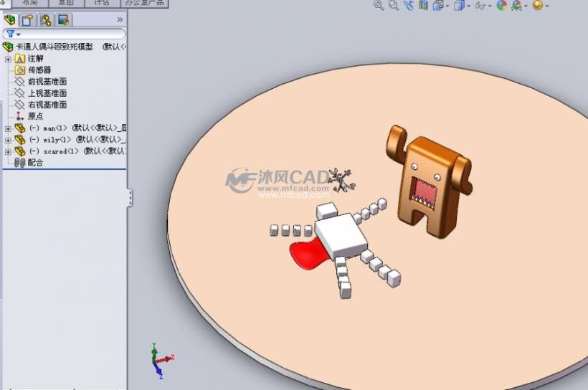Select the 传感器 tree item
Viewport: 588px width, 390px height.
(x=39, y=70)
